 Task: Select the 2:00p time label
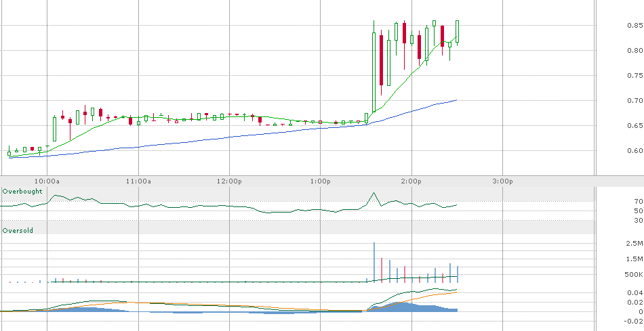(411, 181)
